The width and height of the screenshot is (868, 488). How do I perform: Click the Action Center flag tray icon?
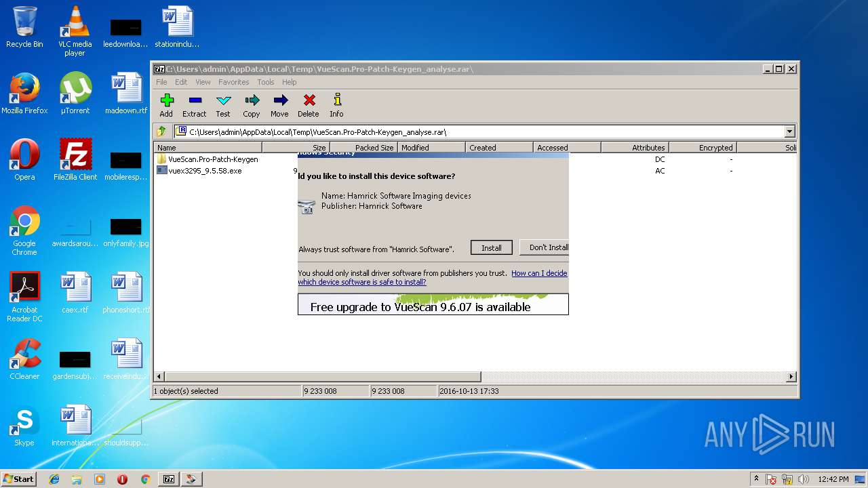click(x=772, y=479)
